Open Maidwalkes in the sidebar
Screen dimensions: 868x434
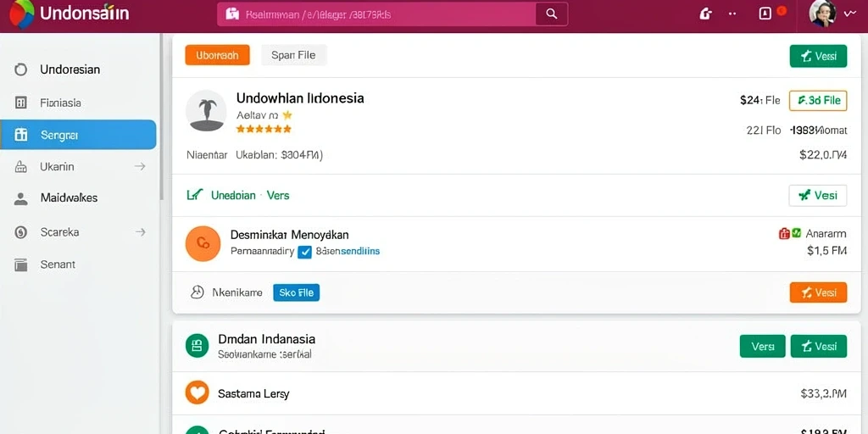pos(69,198)
